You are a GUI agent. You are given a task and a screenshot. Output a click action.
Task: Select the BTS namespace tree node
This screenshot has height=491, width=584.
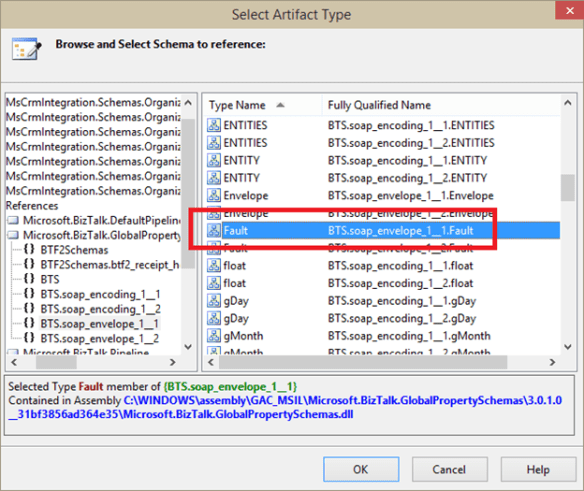click(50, 279)
